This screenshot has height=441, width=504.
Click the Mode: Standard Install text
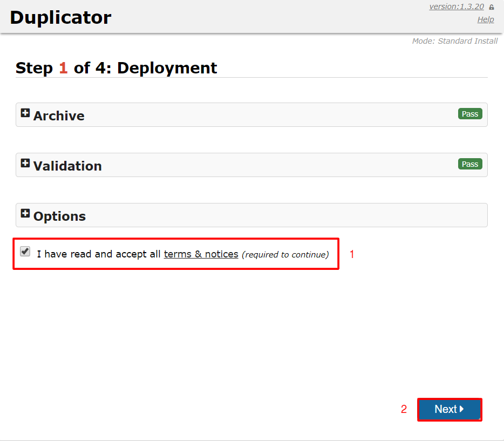point(455,41)
